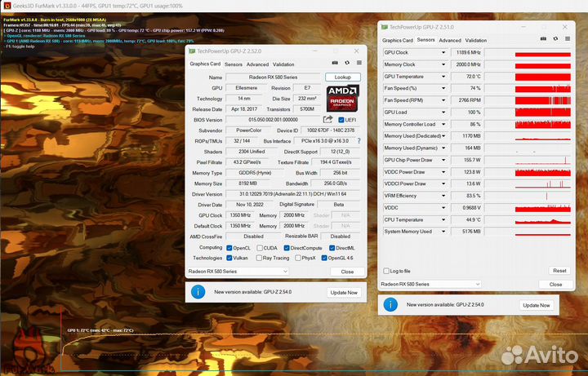Viewport: 588px width, 376px height.
Task: Switch to Validation tab in GPU-Z 2.52.0
Action: 283,64
